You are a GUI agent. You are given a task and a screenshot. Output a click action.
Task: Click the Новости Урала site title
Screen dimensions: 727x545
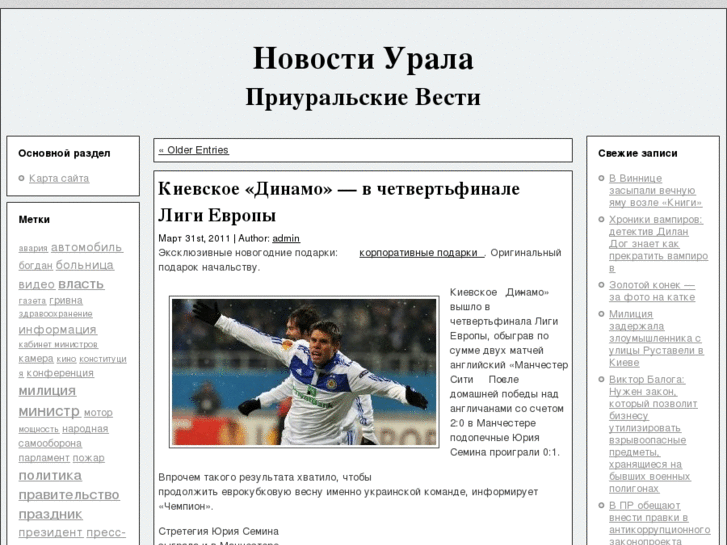tap(363, 58)
